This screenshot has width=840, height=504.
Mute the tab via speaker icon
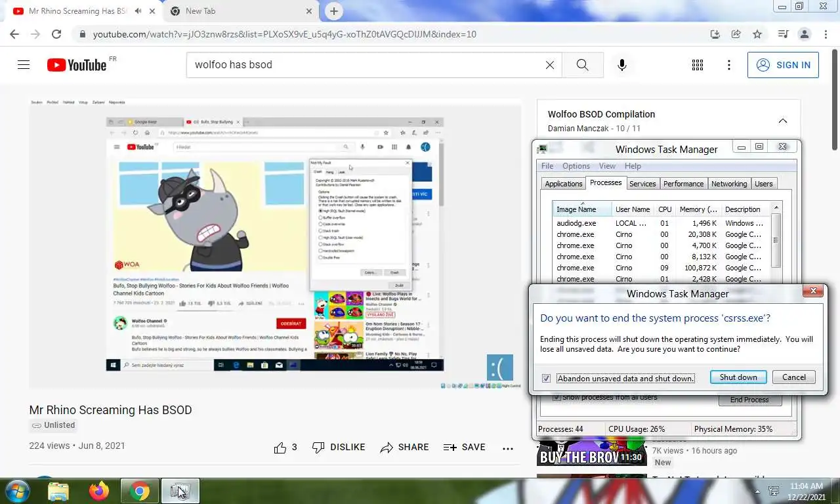pyautogui.click(x=138, y=11)
